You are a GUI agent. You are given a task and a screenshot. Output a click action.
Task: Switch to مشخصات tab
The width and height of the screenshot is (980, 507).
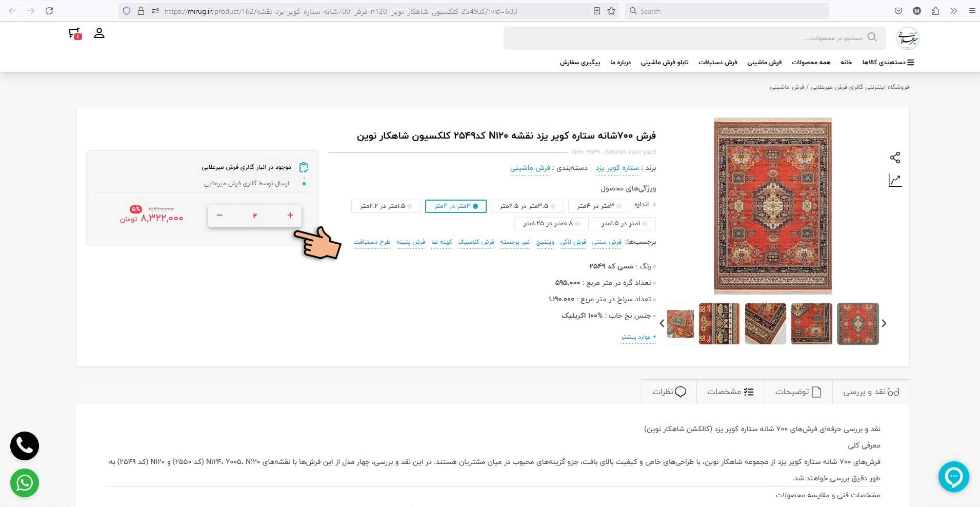730,392
